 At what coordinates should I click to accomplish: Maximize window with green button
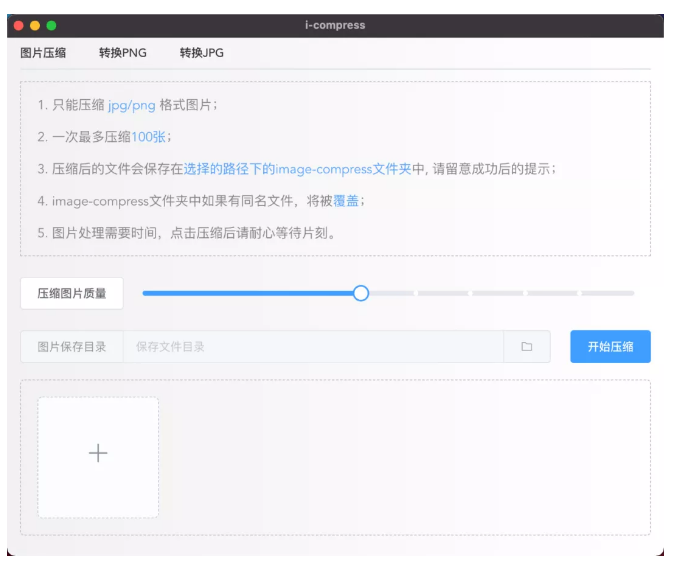click(x=51, y=26)
